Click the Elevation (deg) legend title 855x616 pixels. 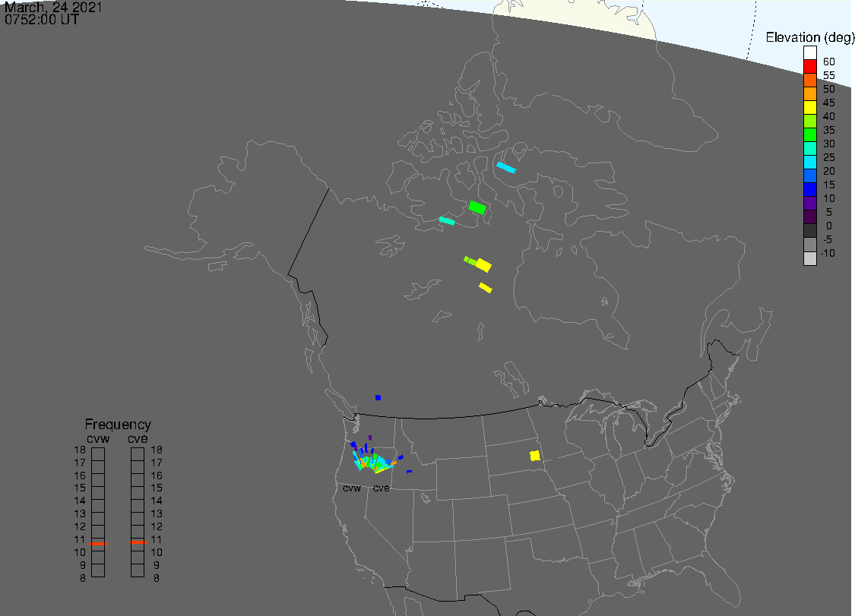coord(809,37)
